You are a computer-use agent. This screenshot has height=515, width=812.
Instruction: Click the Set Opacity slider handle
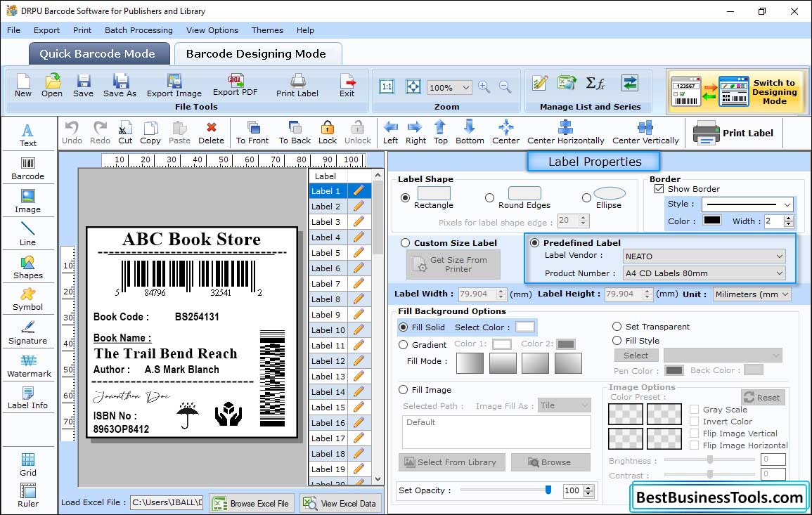[548, 490]
